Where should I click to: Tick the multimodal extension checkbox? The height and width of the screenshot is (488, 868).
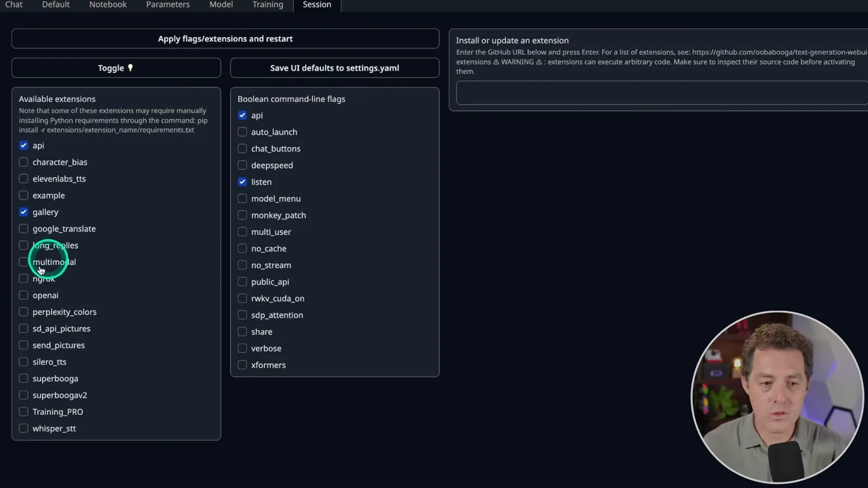pyautogui.click(x=23, y=262)
